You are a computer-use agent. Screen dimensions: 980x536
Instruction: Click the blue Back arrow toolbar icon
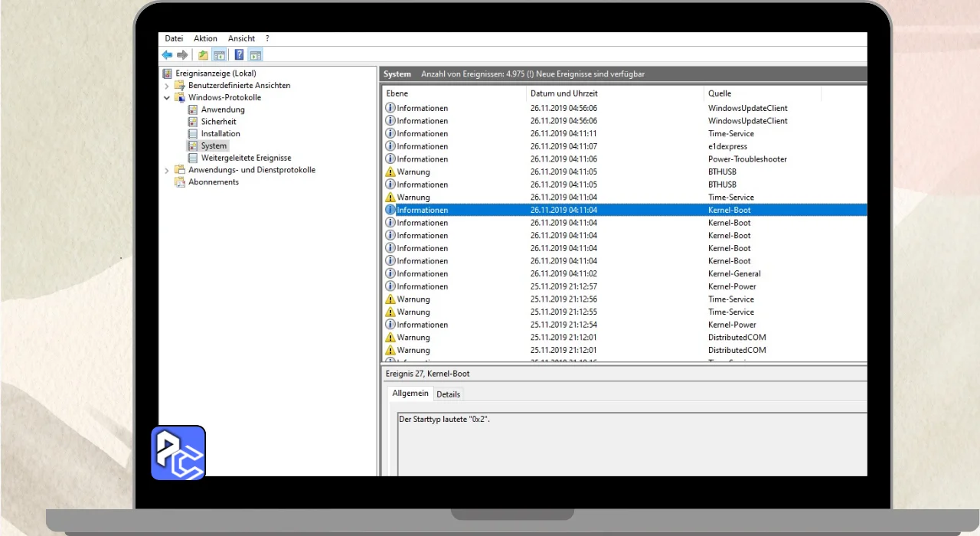(x=167, y=55)
